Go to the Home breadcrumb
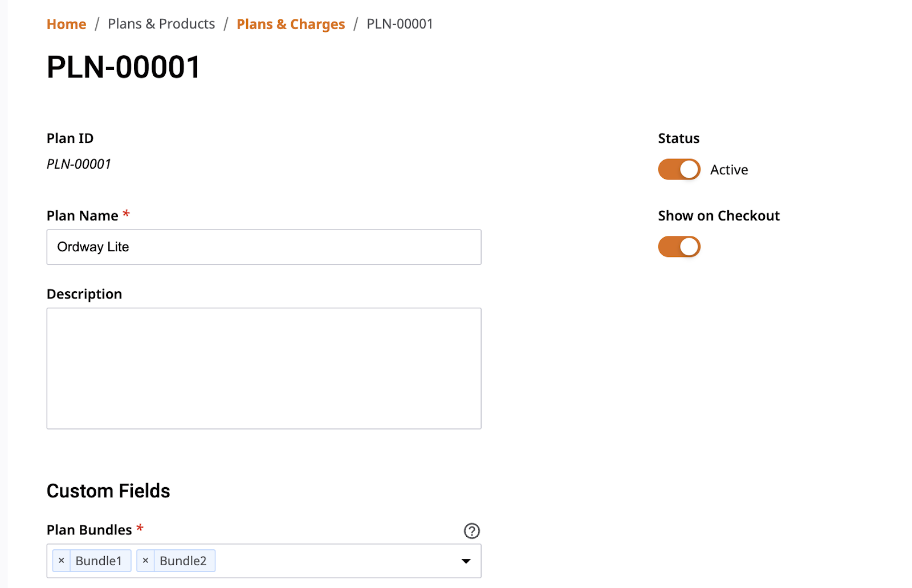Screen dimensions: 912x588 [x=67, y=24]
